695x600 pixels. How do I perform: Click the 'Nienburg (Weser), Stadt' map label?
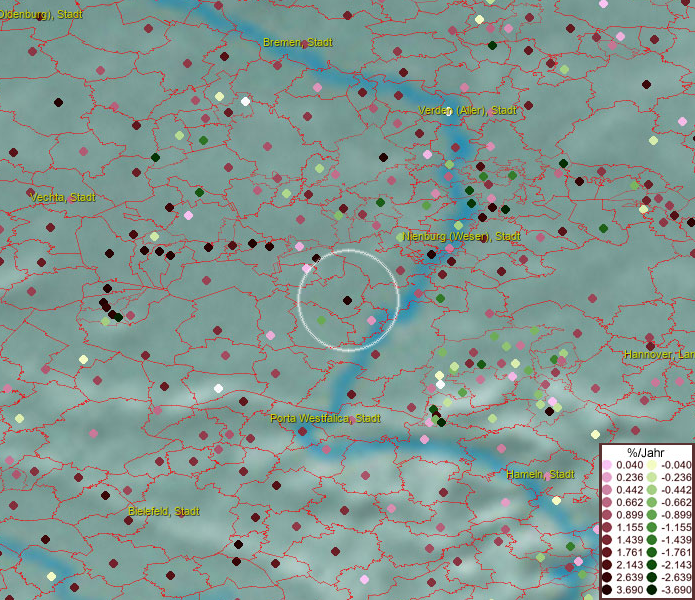coord(461,236)
